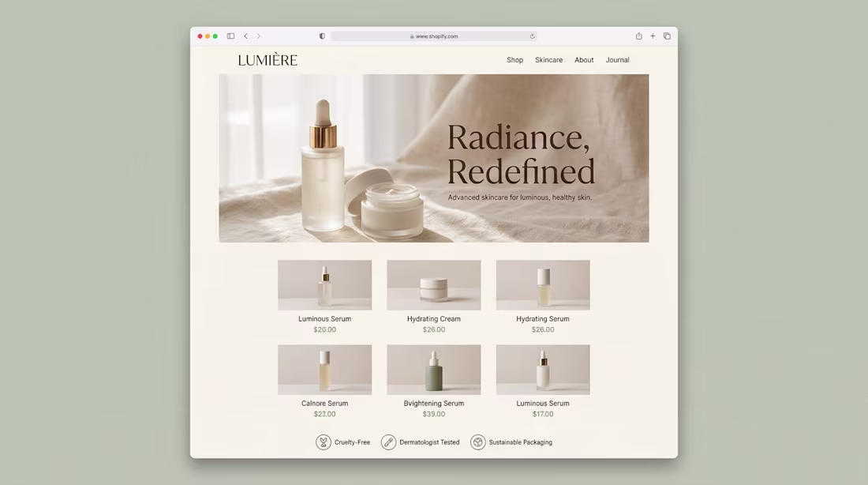Reload the page with refresh icon
The image size is (868, 485).
click(533, 36)
